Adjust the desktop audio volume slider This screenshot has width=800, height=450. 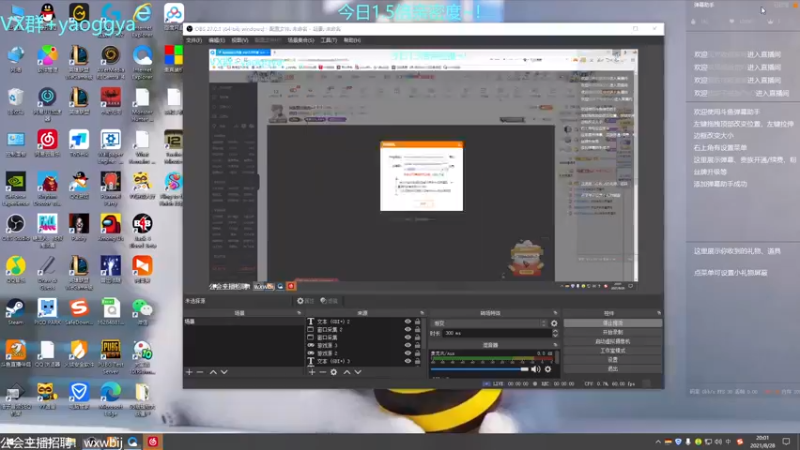[480, 369]
